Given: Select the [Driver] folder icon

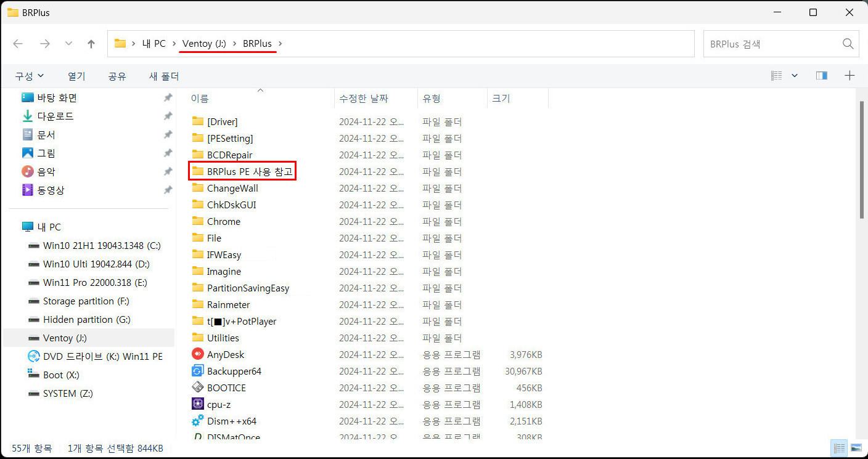Looking at the screenshot, I should click(197, 121).
